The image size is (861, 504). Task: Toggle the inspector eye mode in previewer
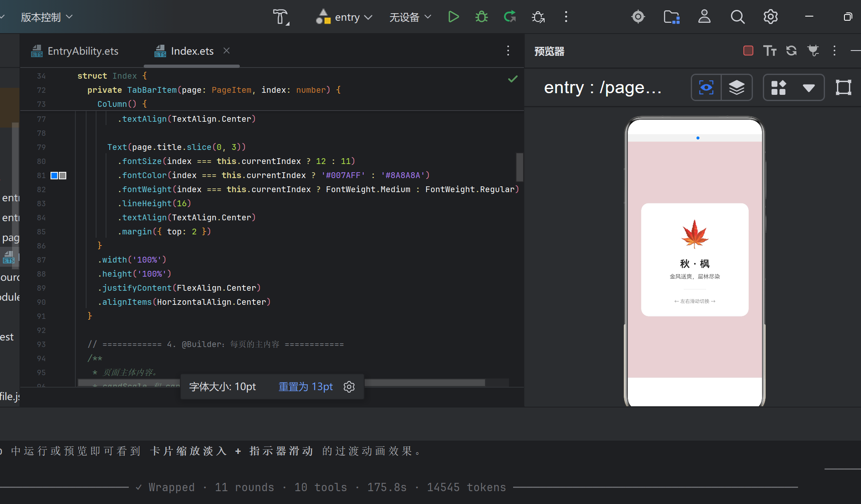click(706, 87)
